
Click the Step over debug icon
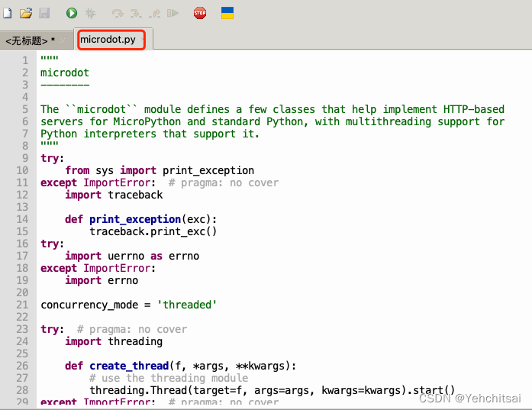(x=118, y=13)
